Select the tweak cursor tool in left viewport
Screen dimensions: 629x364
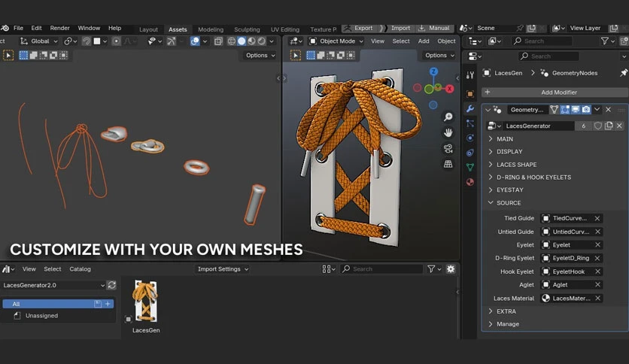pos(8,56)
